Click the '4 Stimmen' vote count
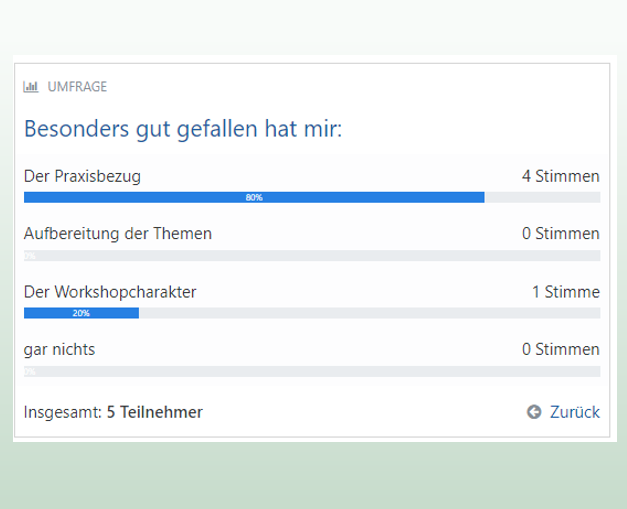This screenshot has height=509, width=627. point(561,176)
